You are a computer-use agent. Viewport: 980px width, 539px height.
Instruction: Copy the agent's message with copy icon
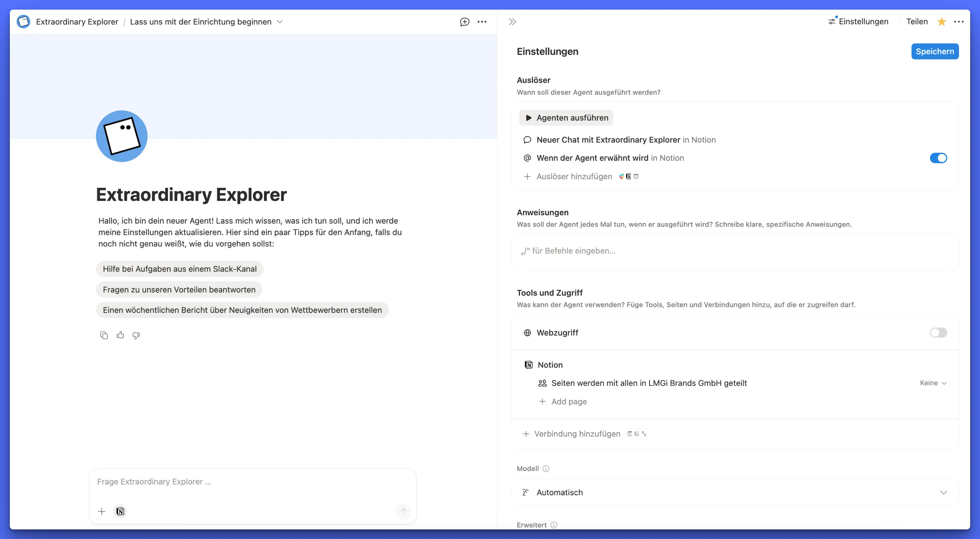coord(104,335)
